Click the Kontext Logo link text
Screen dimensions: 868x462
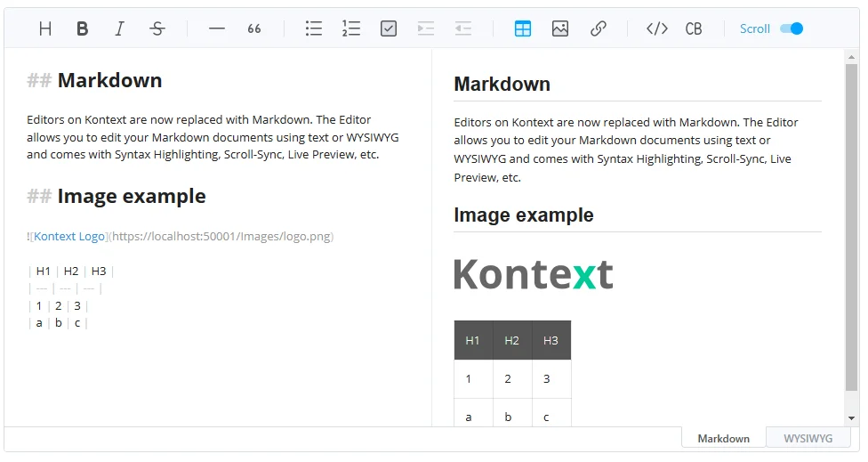(69, 236)
